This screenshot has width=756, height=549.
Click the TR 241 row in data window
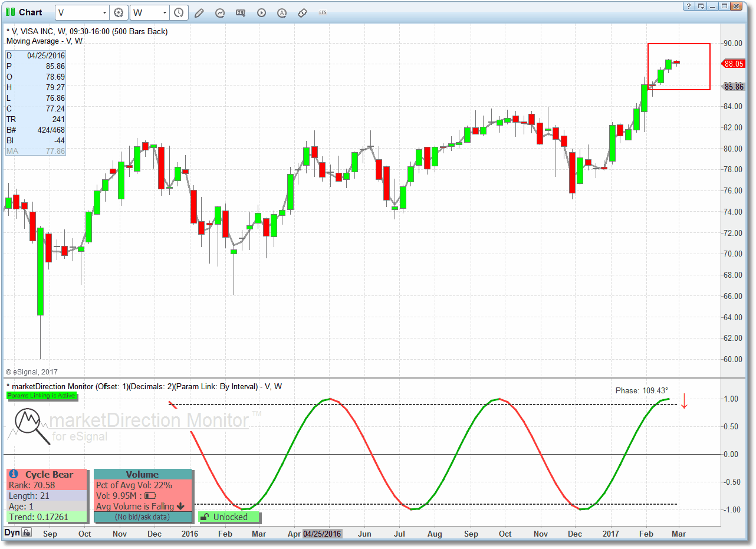(35, 119)
